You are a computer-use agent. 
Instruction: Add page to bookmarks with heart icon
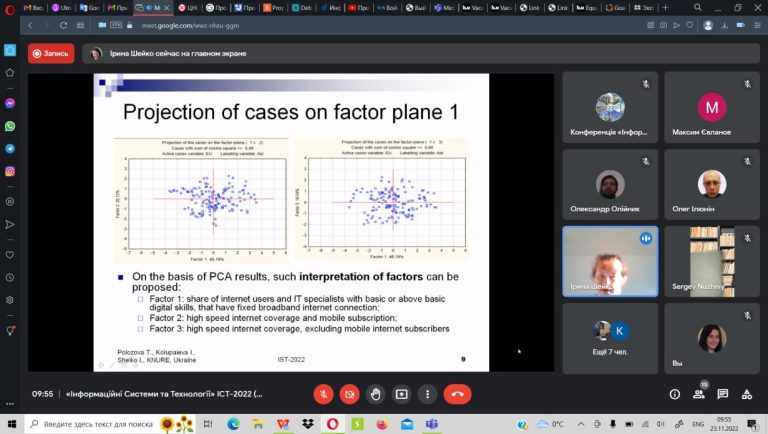[x=690, y=25]
